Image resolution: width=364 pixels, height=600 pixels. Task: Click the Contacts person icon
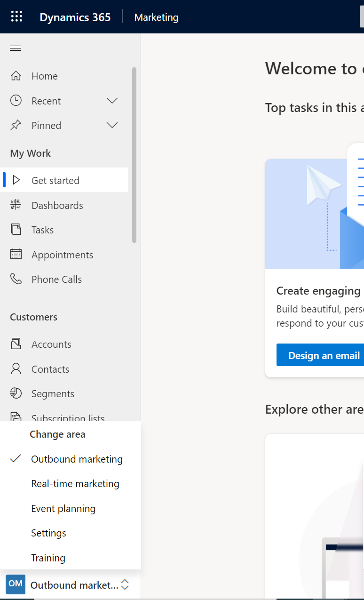(16, 369)
